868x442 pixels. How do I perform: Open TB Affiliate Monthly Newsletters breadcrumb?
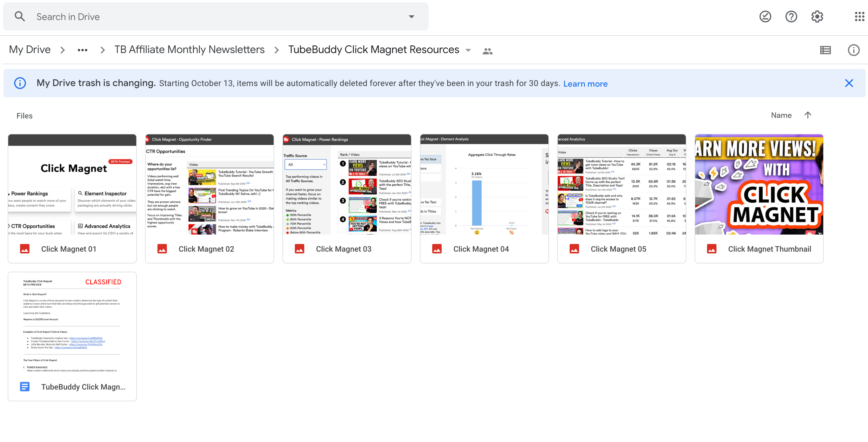pyautogui.click(x=189, y=50)
